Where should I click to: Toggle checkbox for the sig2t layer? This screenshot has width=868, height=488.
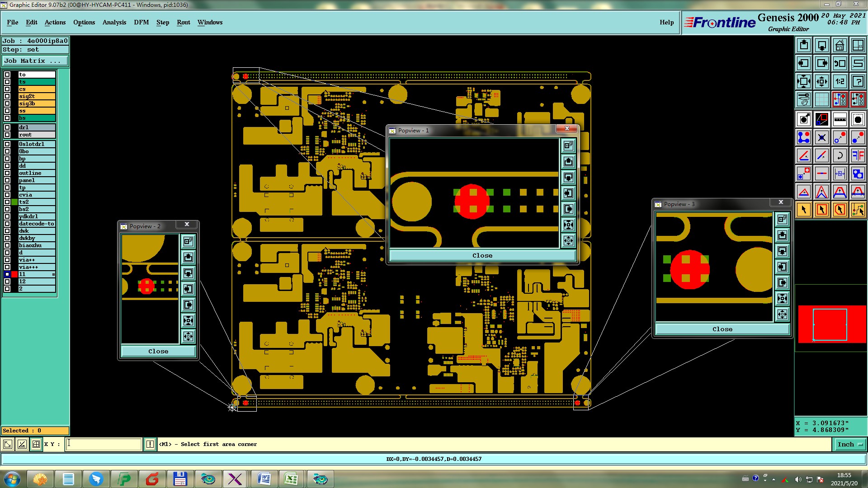click(7, 96)
